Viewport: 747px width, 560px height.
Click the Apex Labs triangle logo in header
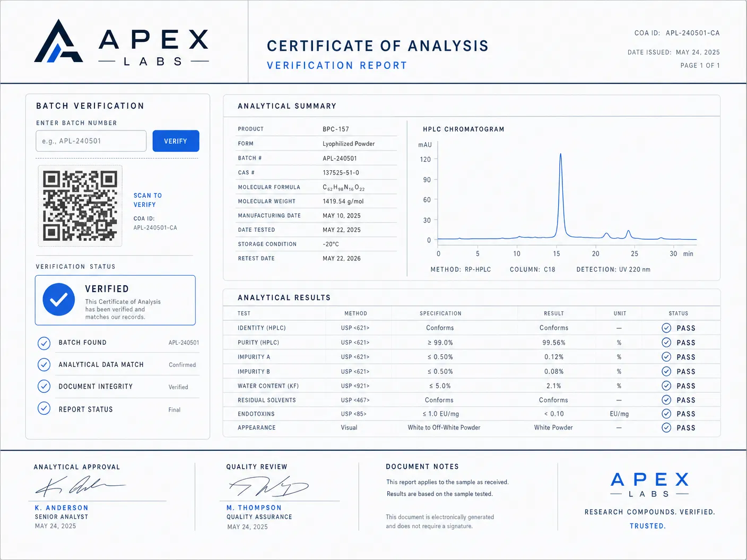point(58,41)
